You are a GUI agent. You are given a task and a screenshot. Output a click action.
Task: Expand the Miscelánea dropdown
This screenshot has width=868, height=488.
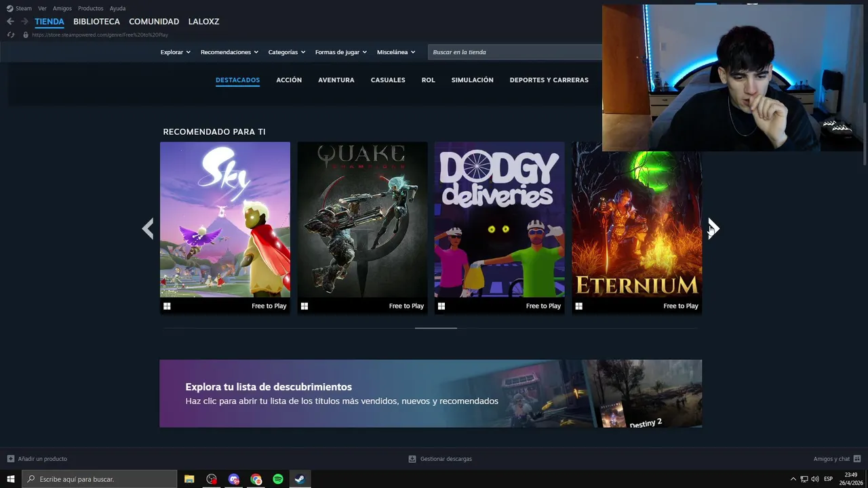point(396,52)
